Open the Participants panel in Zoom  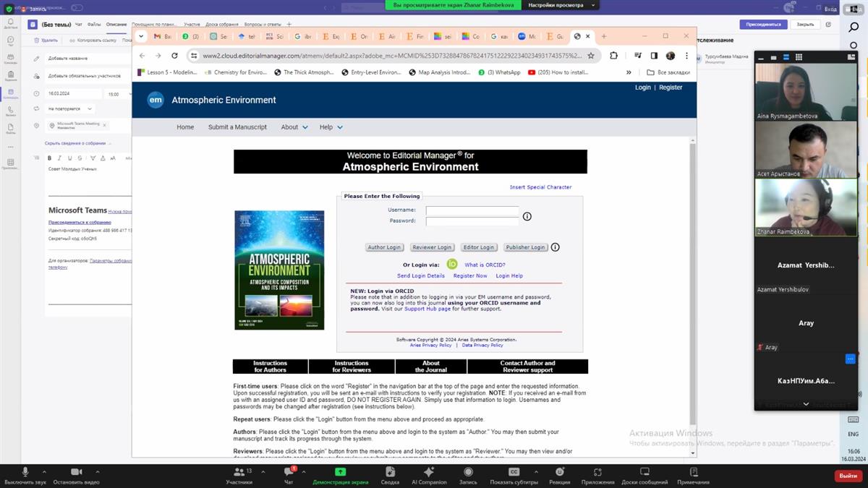click(x=239, y=472)
